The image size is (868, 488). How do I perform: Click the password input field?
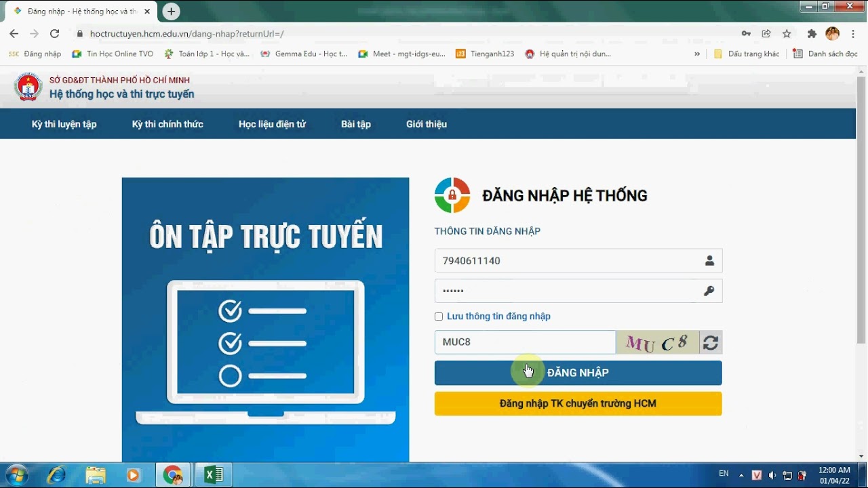pos(578,291)
